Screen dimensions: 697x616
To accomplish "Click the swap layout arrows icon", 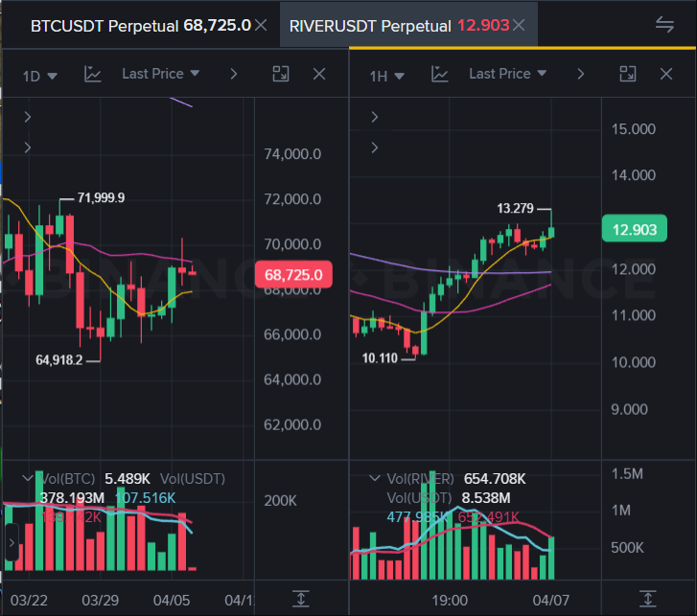I will (664, 25).
